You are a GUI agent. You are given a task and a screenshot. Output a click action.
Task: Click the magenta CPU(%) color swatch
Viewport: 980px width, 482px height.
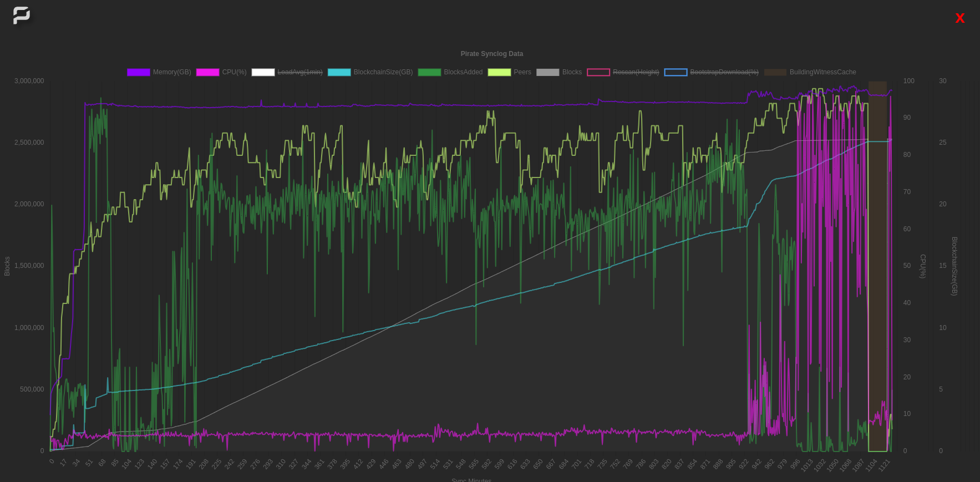(x=207, y=72)
